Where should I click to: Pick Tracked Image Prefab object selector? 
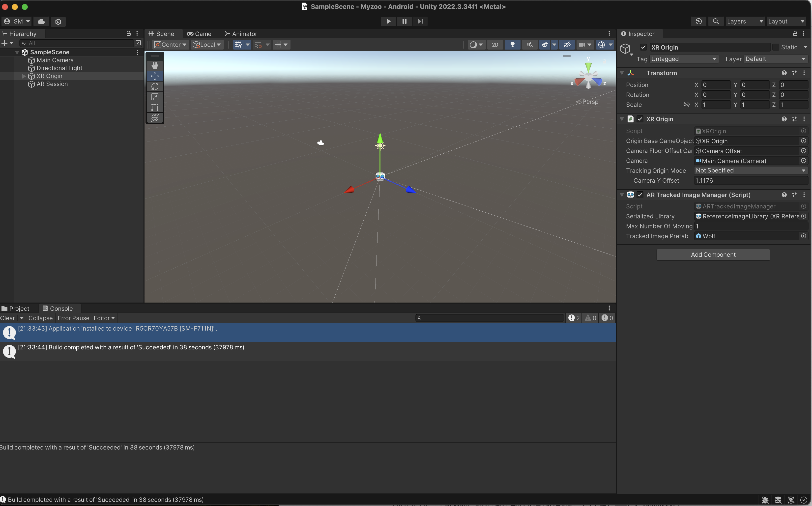803,236
